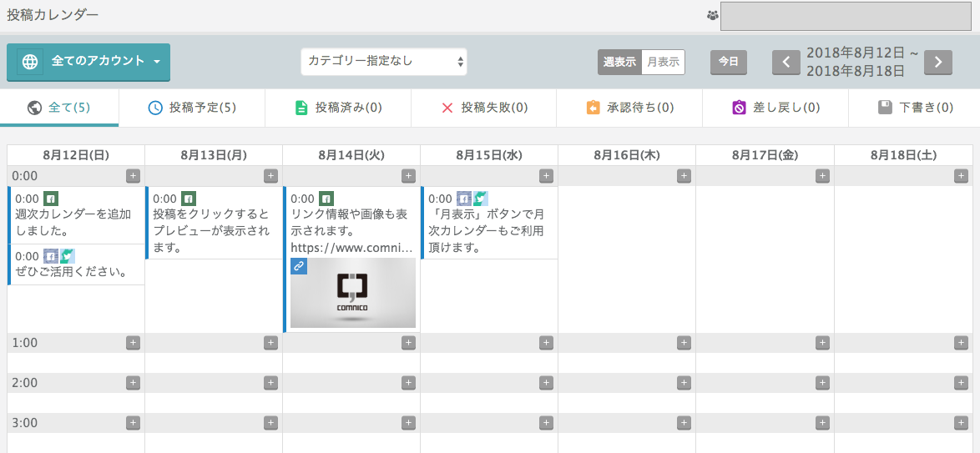Select the 全て(5) tab
Screen dimensions: 980x453
coord(59,108)
